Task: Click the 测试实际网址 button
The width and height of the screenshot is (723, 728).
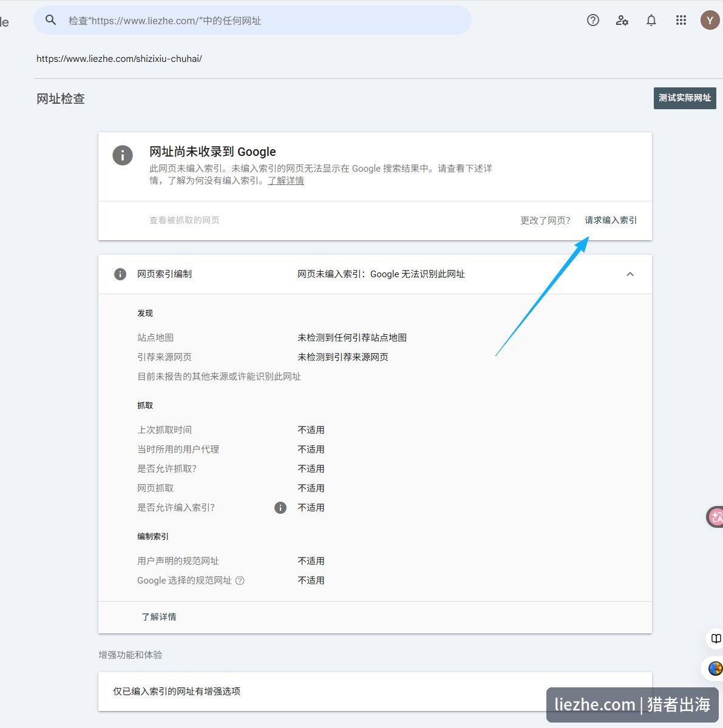Action: coord(685,98)
